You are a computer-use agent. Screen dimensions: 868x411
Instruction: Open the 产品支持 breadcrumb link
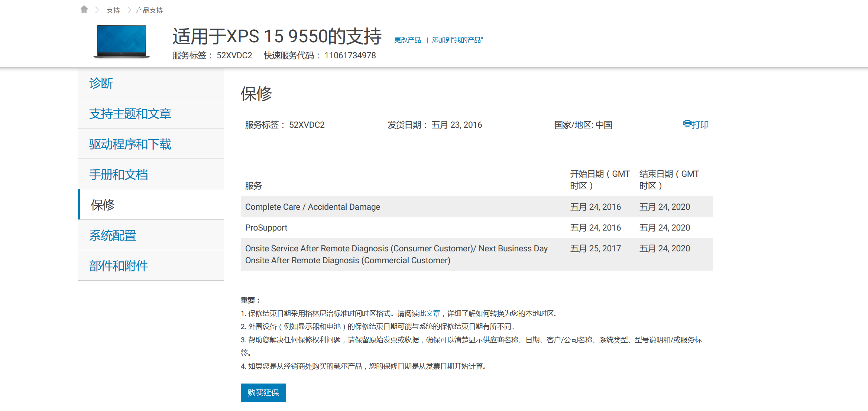(x=149, y=10)
